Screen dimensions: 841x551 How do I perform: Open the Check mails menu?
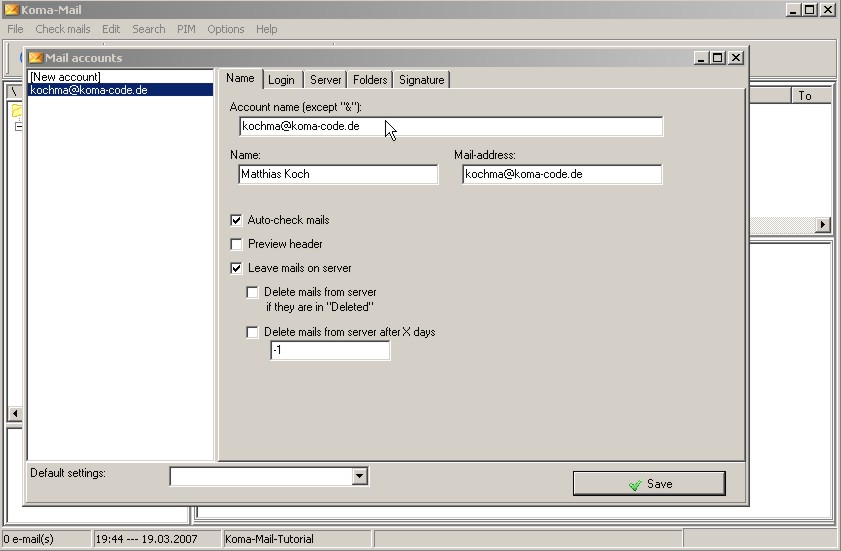point(63,29)
